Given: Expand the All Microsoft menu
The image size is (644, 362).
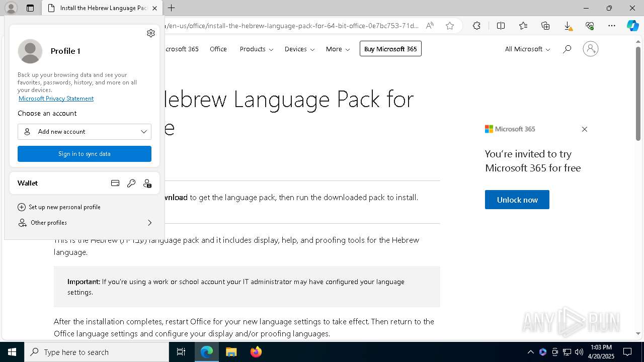Looking at the screenshot, I should click(527, 49).
